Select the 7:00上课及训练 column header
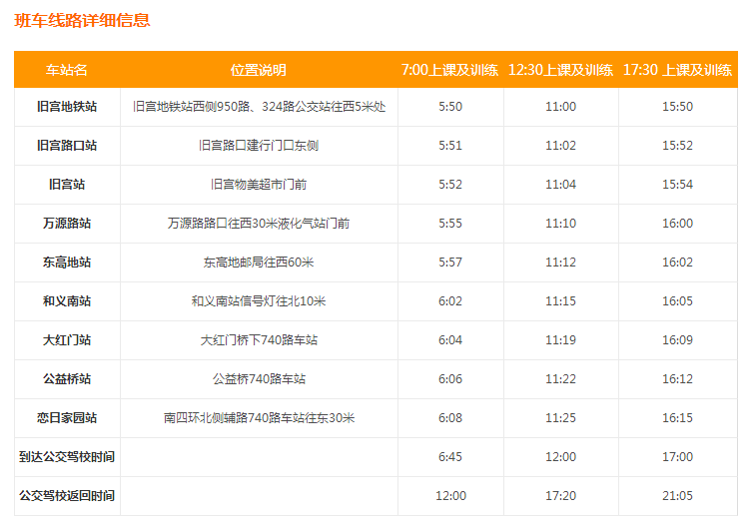Image resolution: width=756 pixels, height=532 pixels. point(450,70)
